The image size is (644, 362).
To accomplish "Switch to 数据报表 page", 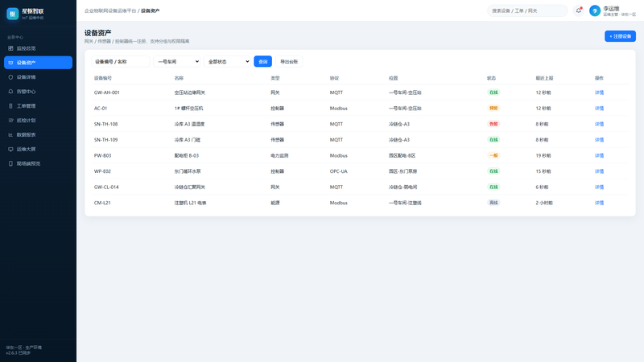I will pyautogui.click(x=38, y=134).
